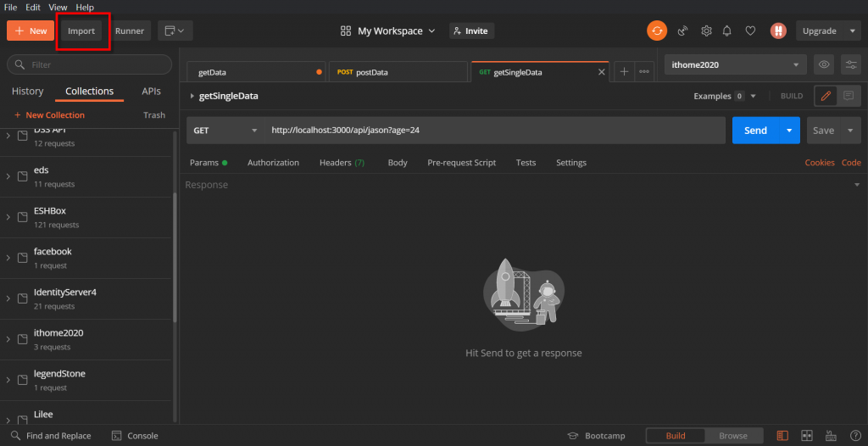
Task: Click the facebook collection folder icon
Action: click(x=23, y=258)
